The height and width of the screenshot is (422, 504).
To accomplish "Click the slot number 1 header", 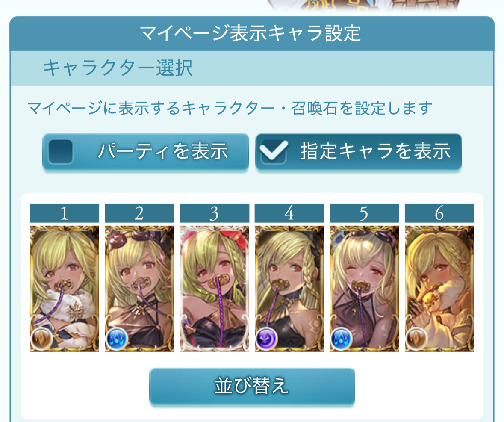I will (65, 213).
